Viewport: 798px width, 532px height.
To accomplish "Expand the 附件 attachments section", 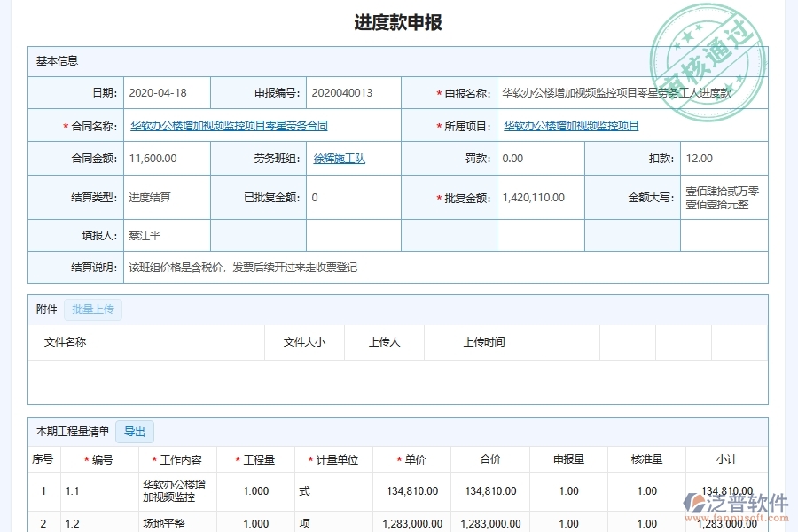I will [46, 309].
